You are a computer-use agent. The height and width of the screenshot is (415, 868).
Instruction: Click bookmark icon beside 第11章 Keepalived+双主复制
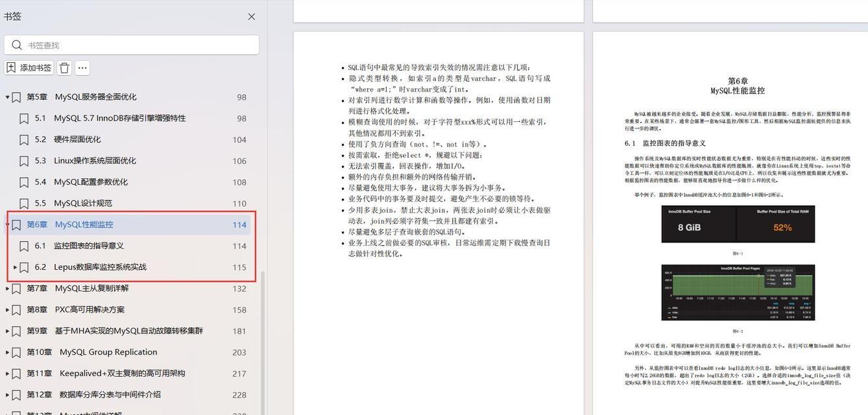point(16,374)
